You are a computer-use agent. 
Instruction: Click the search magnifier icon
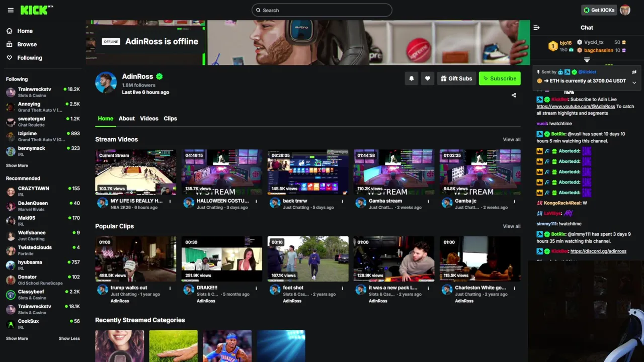(258, 10)
